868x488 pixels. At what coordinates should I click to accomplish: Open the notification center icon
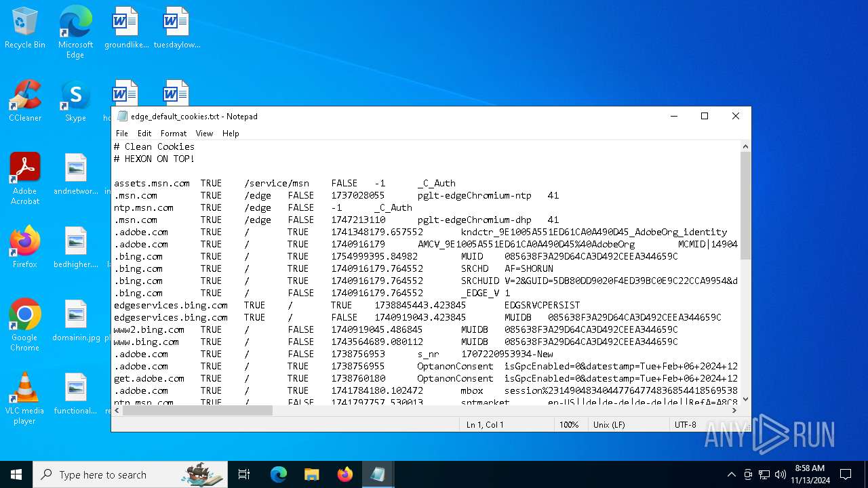click(846, 474)
